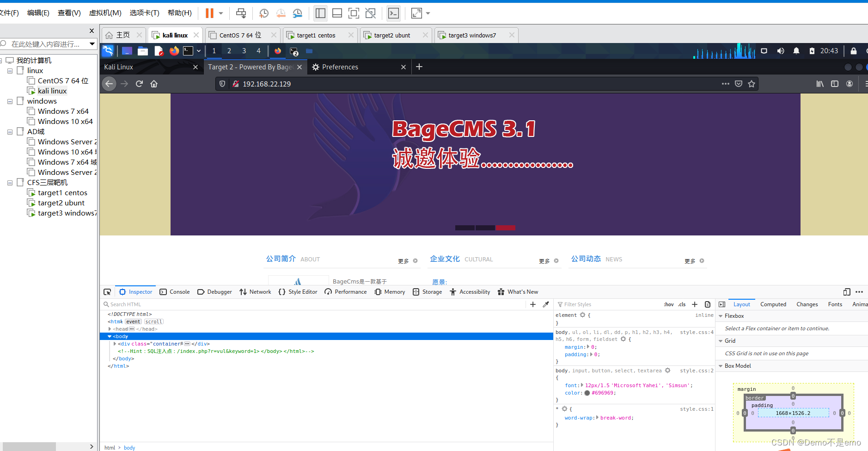This screenshot has height=451, width=868.
Task: Open the 查看(V) menu
Action: (x=69, y=13)
